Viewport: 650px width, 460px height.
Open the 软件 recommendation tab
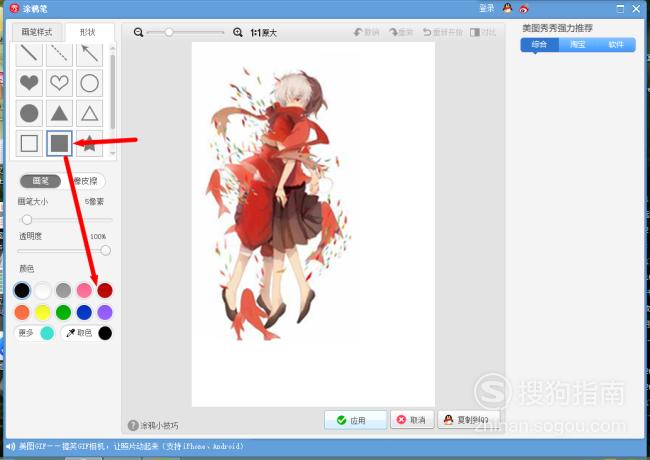616,44
